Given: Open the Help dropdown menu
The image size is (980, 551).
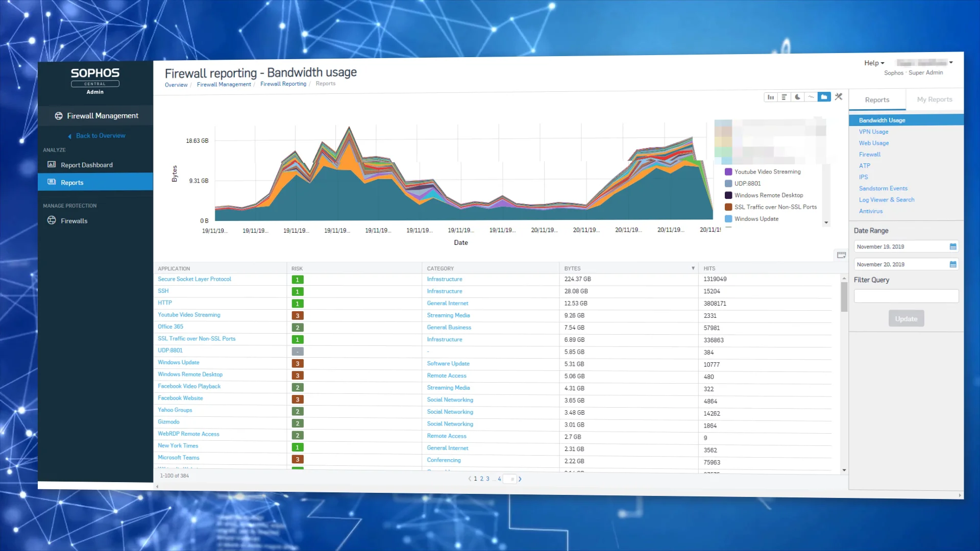Looking at the screenshot, I should click(874, 63).
